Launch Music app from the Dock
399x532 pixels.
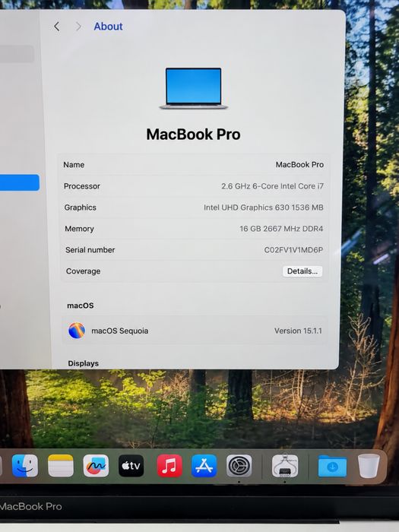pyautogui.click(x=169, y=466)
